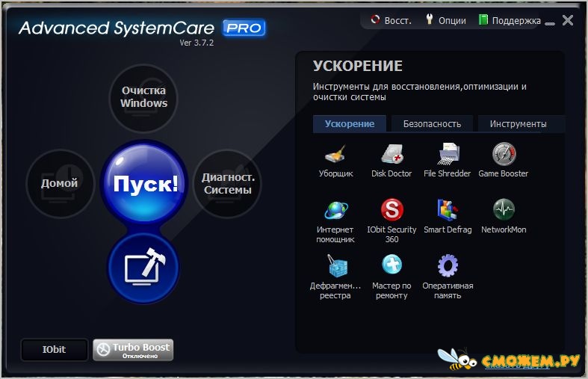The width and height of the screenshot is (588, 379).
Task: Open Оперативная память tool
Action: coord(448,277)
